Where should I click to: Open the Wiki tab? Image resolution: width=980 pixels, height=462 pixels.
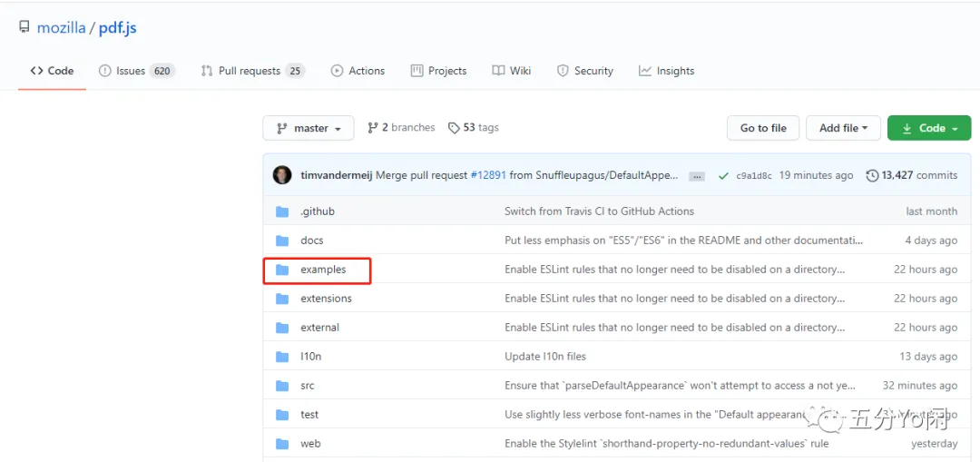511,71
